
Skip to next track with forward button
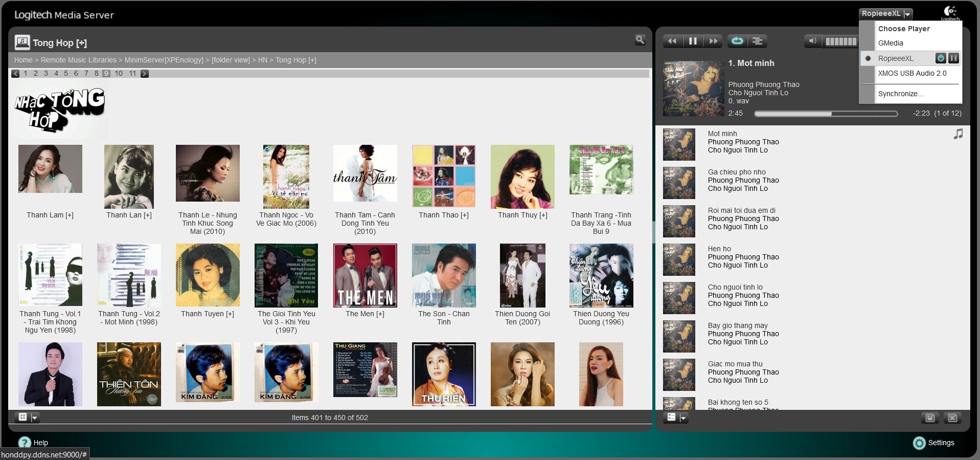click(x=713, y=41)
